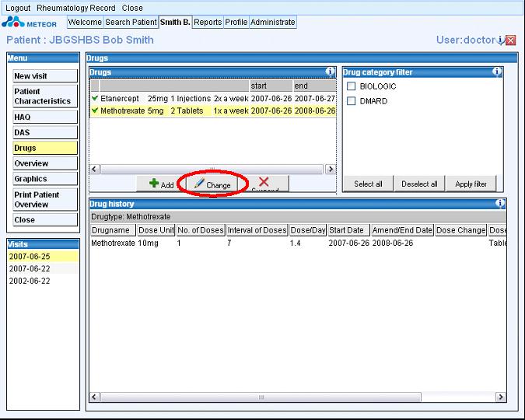Open info icon in Drugs panel header
This screenshot has width=525, height=420.
click(330, 72)
